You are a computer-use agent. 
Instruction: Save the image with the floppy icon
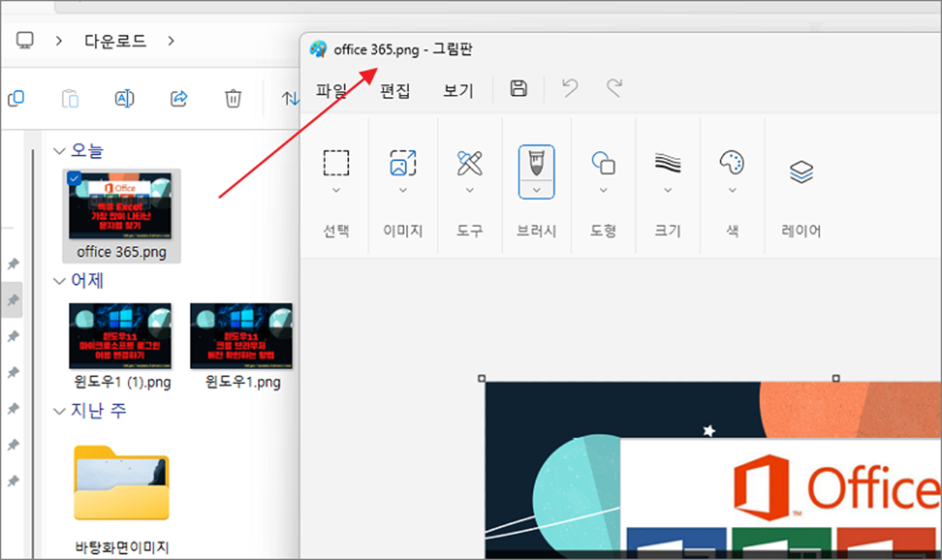click(x=518, y=88)
